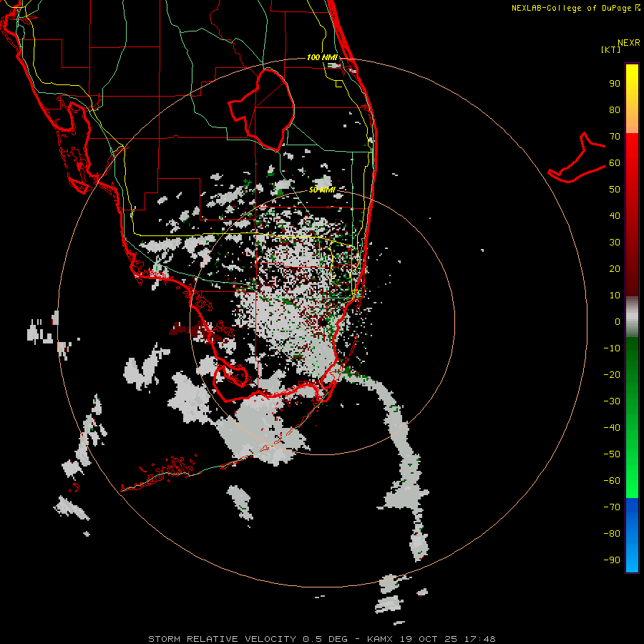Click the -90 scale label
This screenshot has height=644, width=644.
point(612,560)
